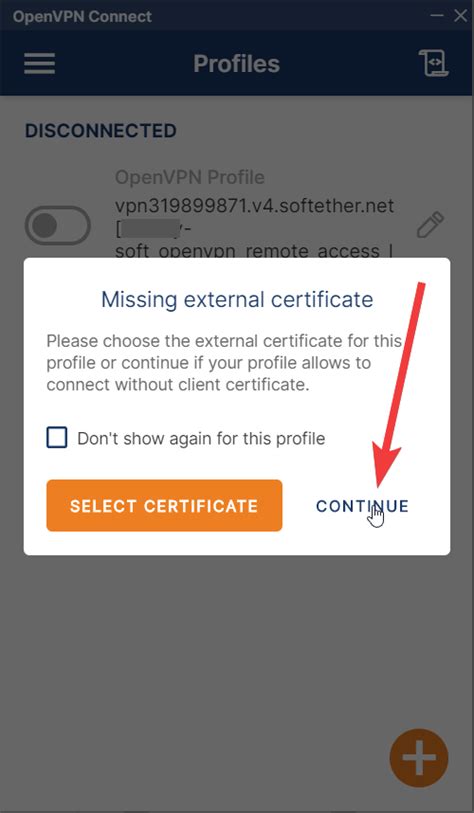Viewport: 474px width, 813px height.
Task: Check the Don't show again checkbox
Action: pos(57,437)
